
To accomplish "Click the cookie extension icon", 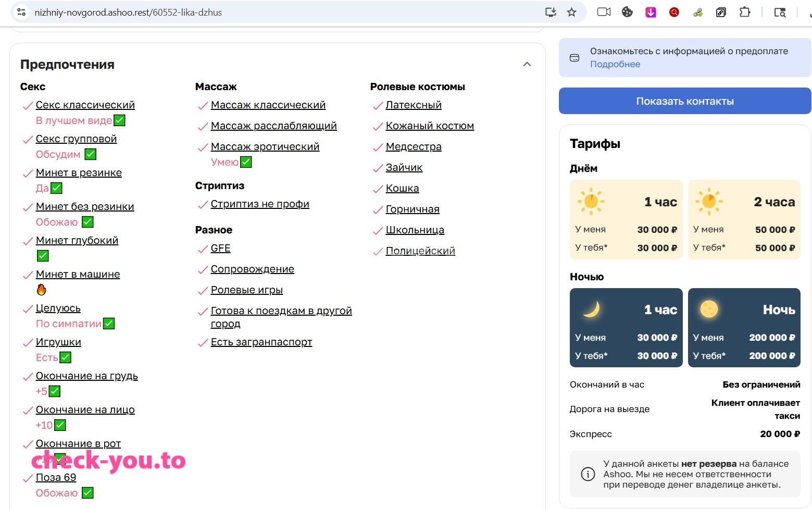I will pos(627,12).
